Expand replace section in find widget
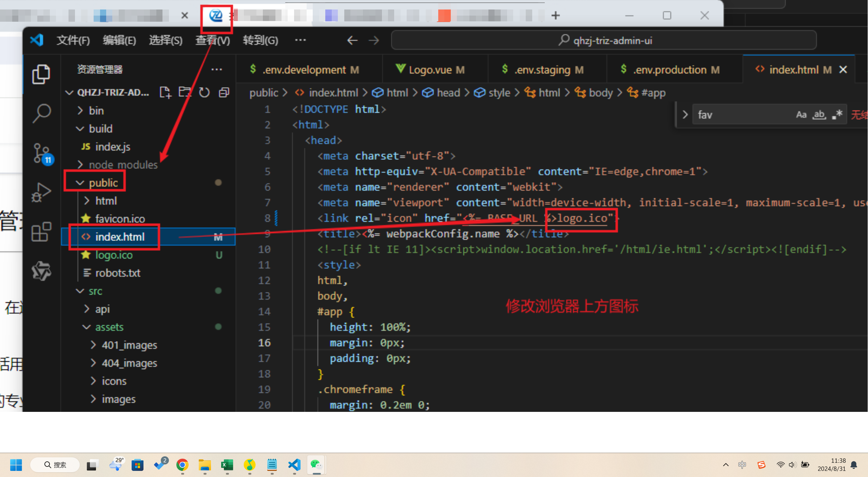This screenshot has width=868, height=477. tap(685, 115)
